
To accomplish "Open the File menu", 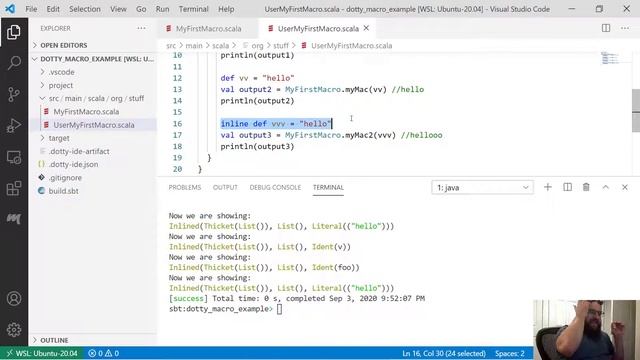I will 31,9.
